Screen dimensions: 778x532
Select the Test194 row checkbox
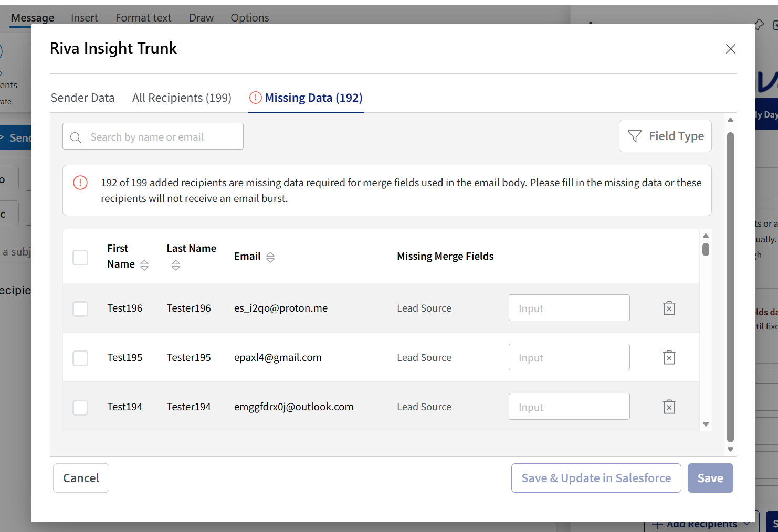tap(80, 407)
